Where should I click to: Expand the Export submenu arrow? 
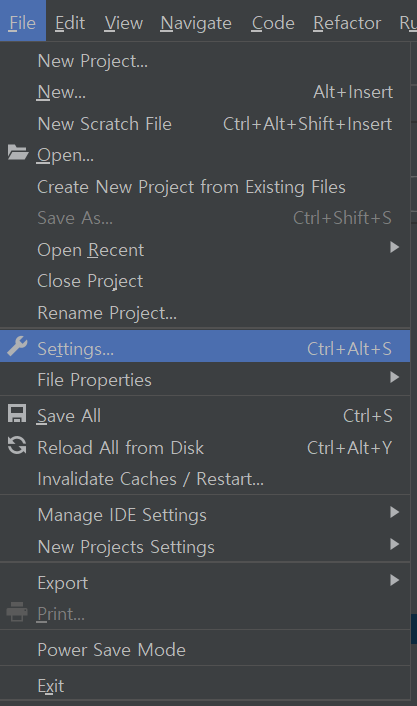394,580
